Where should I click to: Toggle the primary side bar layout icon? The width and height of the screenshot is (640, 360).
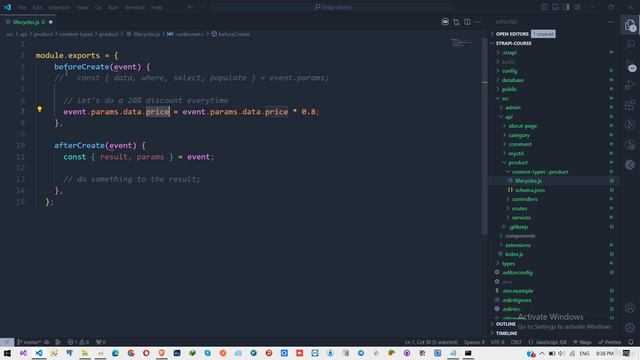(x=544, y=7)
